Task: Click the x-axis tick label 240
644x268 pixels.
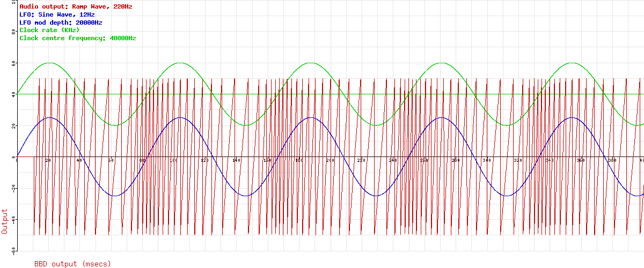Action: click(x=393, y=160)
